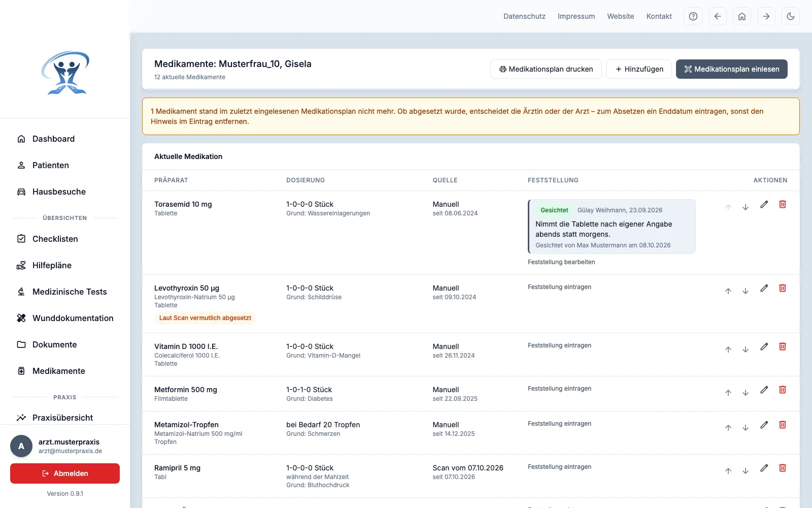Open Wunddokumentation in the sidebar
The height and width of the screenshot is (508, 812).
[65, 318]
